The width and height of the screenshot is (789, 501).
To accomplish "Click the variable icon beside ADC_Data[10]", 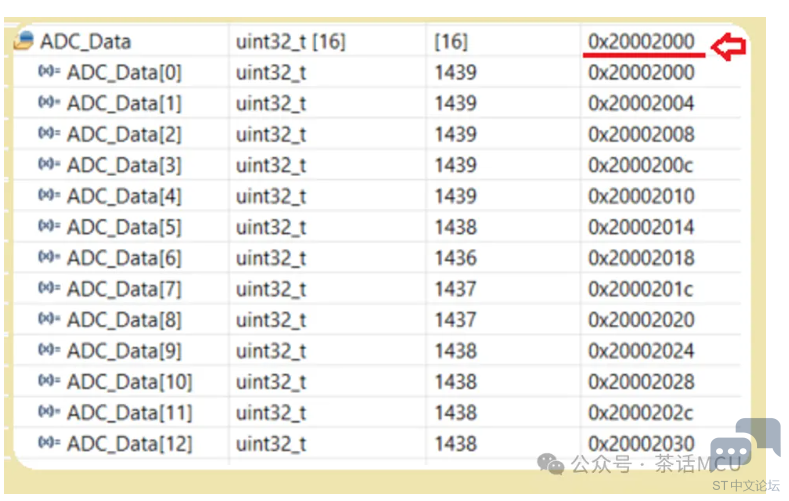I will pos(49,381).
